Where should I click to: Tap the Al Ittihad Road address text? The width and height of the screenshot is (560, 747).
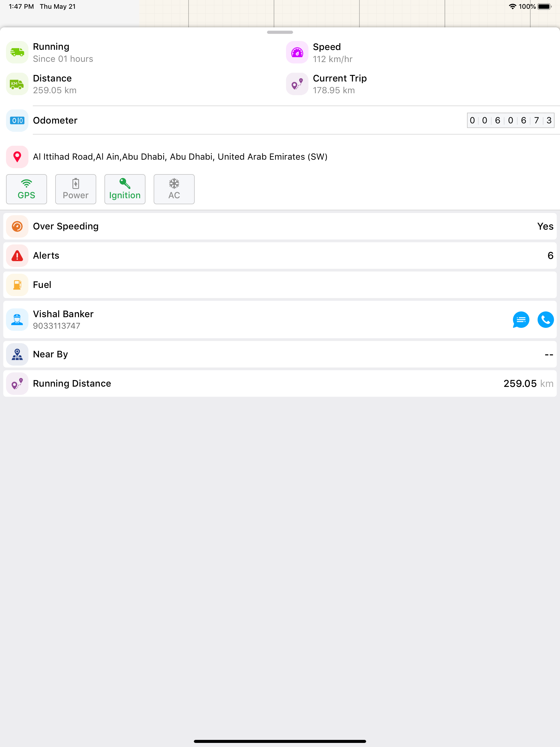pyautogui.click(x=180, y=157)
